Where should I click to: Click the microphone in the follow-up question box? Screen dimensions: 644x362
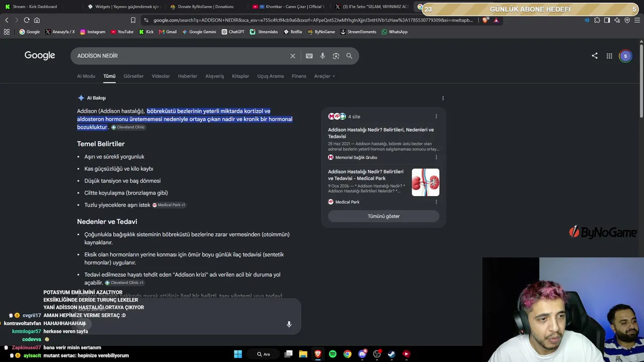[x=289, y=324]
